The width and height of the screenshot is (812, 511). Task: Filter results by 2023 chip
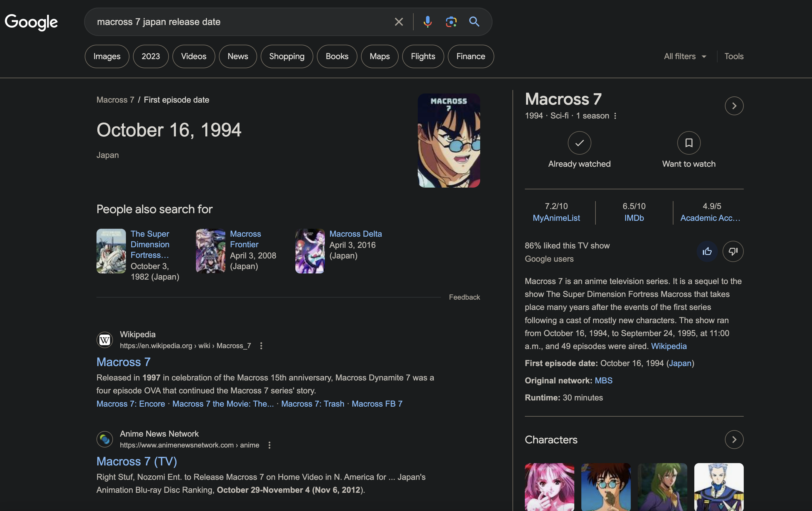pyautogui.click(x=150, y=56)
